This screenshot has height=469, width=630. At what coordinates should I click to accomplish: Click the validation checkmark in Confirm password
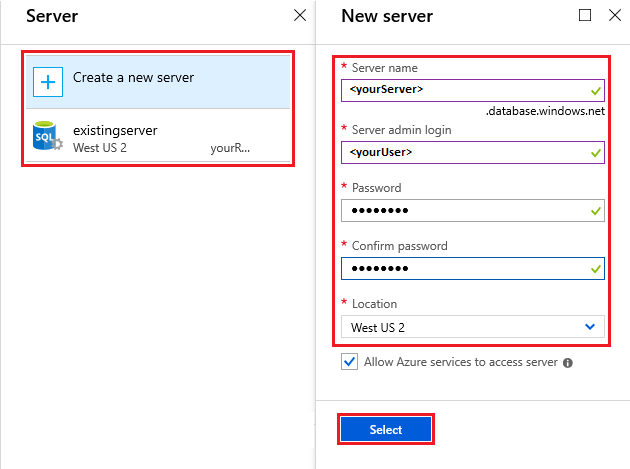[596, 269]
